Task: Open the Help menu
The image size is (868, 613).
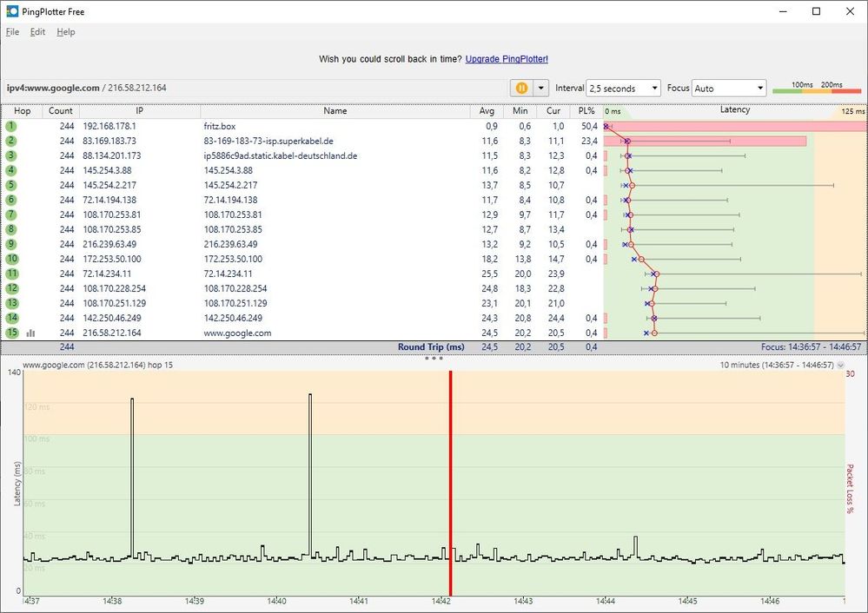Action: pos(65,31)
